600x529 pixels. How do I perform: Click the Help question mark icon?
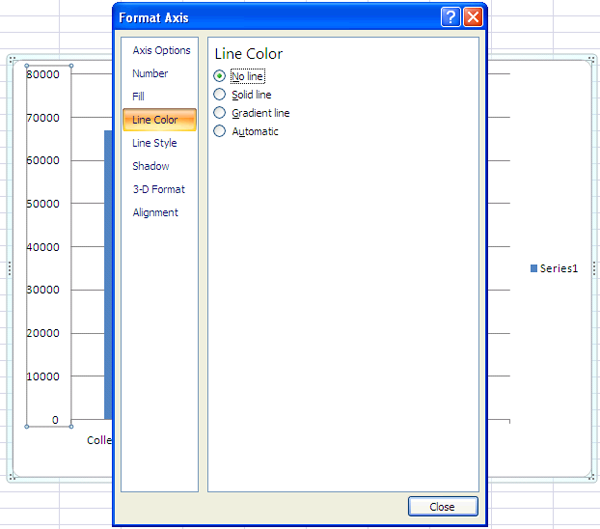point(451,17)
